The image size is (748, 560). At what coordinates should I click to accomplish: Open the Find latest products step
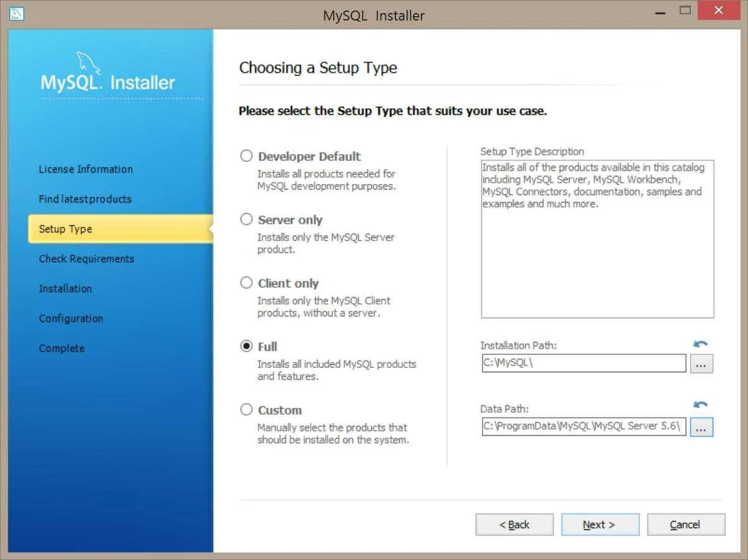(85, 199)
